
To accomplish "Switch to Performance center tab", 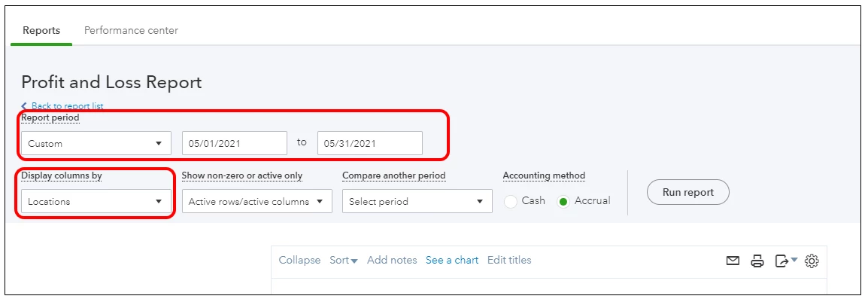I will [x=131, y=30].
